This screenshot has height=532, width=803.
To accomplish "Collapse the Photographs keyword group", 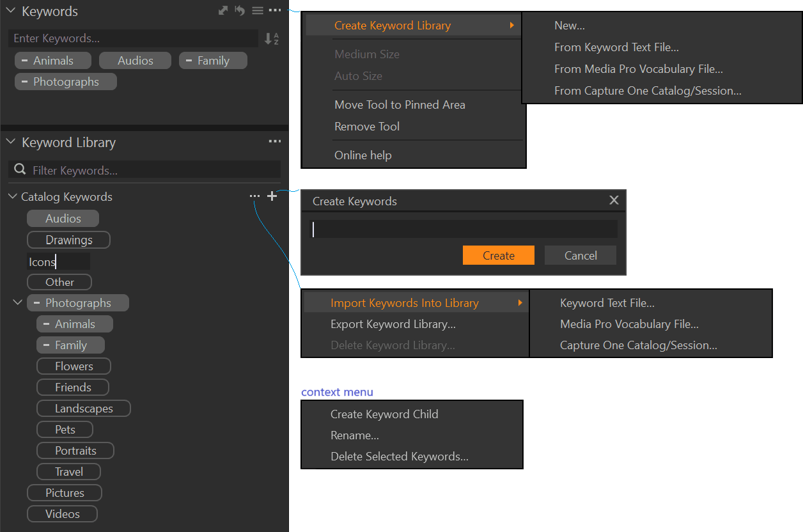I will 18,303.
